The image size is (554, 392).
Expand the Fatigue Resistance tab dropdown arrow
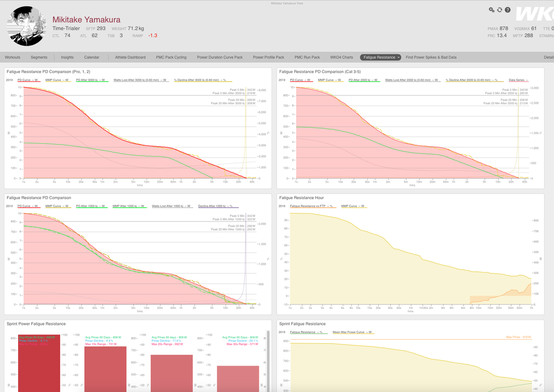pyautogui.click(x=398, y=57)
